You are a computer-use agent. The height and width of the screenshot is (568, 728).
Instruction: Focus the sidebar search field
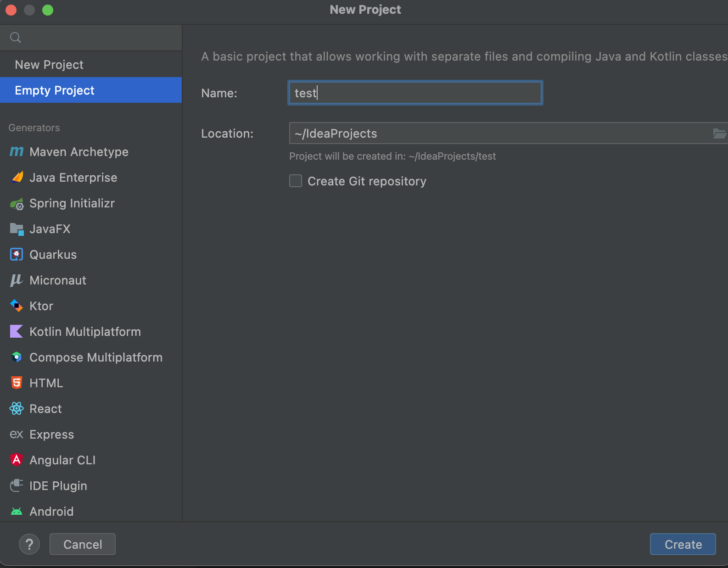point(91,38)
